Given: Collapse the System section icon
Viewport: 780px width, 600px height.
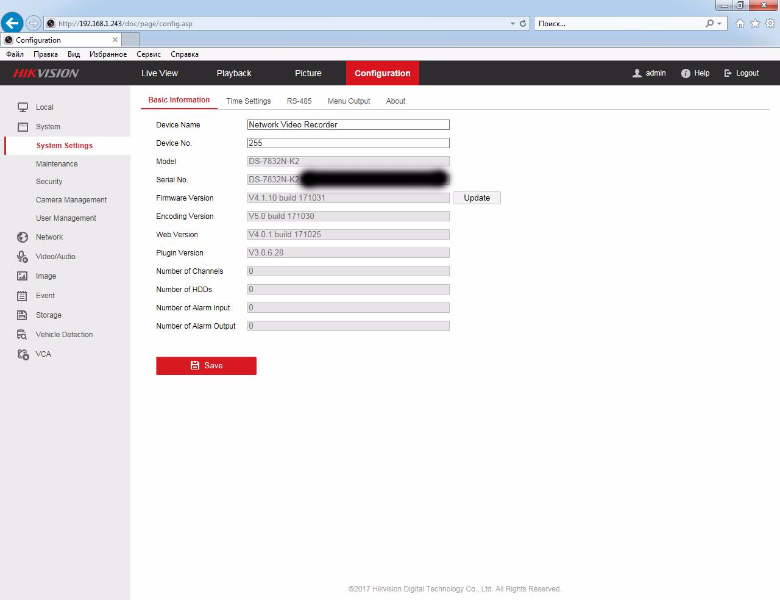Looking at the screenshot, I should 23,127.
